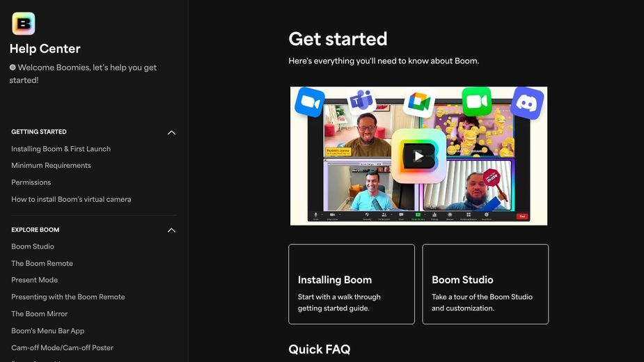Open the Boom Studio card
This screenshot has width=644, height=362.
[x=485, y=284]
